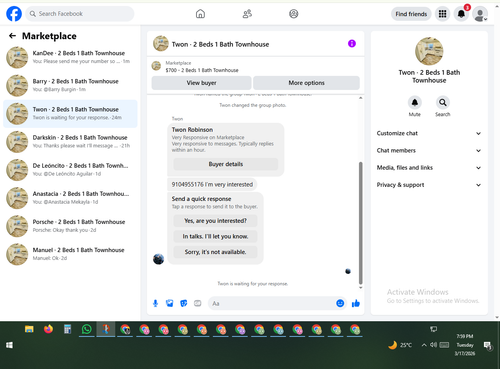Click the sender avatar beside quick responses
The image size is (500, 369).
coord(158,259)
